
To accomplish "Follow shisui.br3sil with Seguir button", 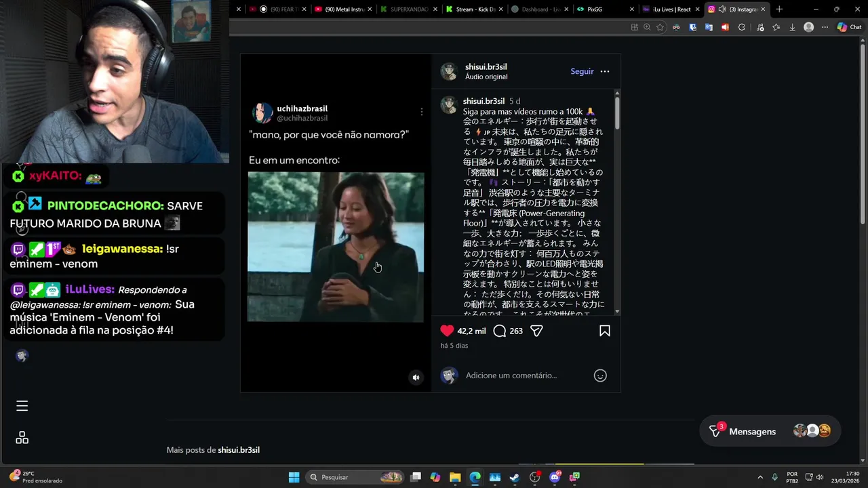I will coord(582,71).
